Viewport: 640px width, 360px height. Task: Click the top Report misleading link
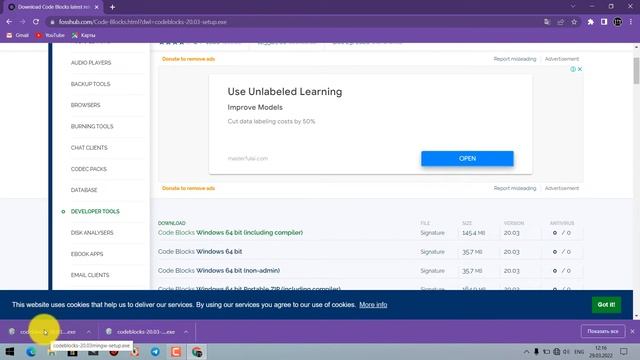coord(515,59)
